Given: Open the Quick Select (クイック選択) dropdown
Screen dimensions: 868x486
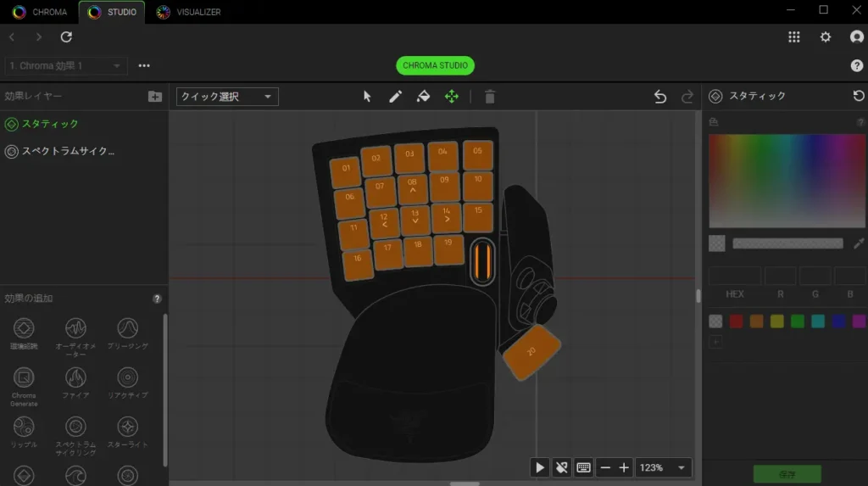Looking at the screenshot, I should pos(227,97).
